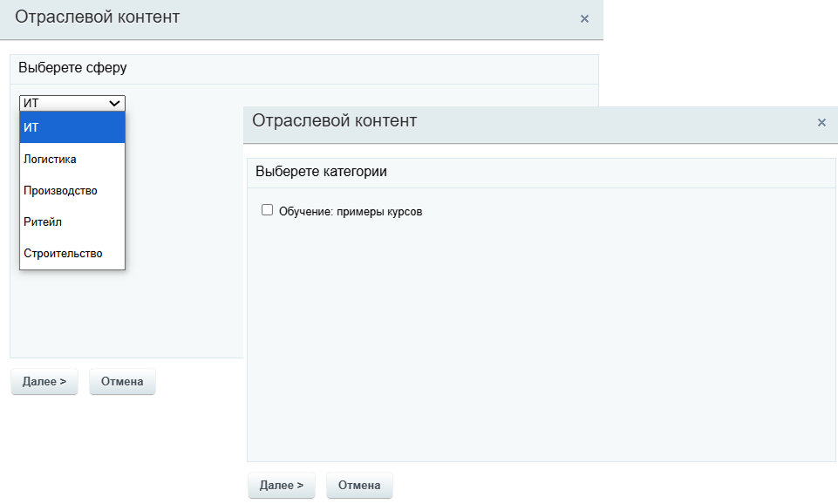Close the categories dialog with X
Screen dimensions: 838x504
pos(822,122)
